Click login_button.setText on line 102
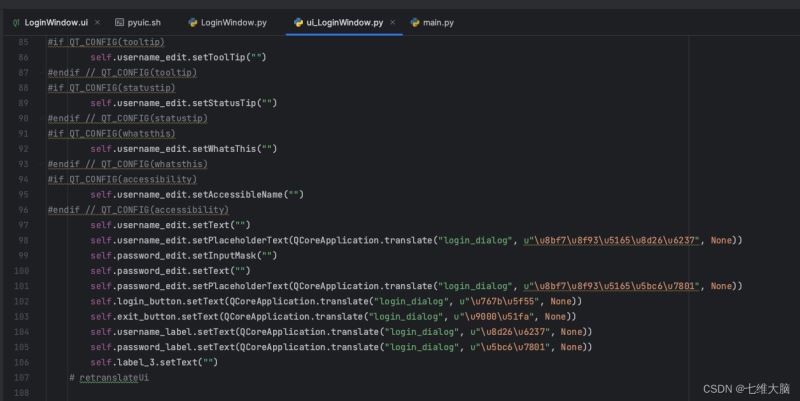Image resolution: width=800 pixels, height=401 pixels. tap(170, 302)
